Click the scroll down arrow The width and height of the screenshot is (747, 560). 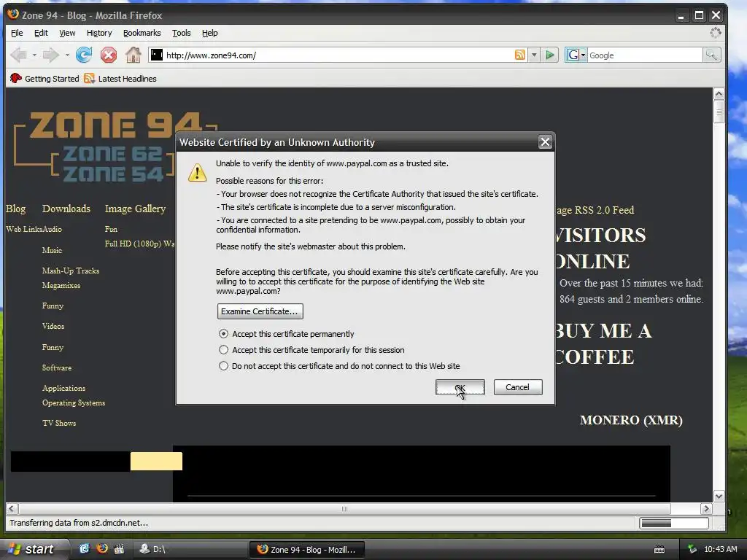719,496
